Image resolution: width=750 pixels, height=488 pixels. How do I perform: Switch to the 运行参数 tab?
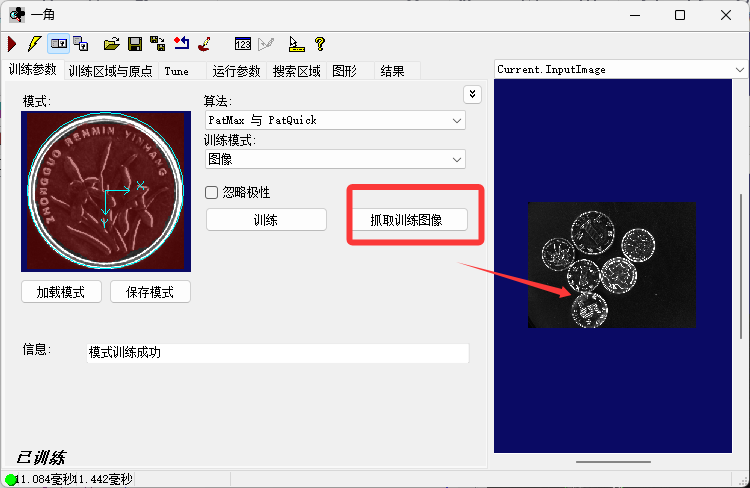point(236,71)
